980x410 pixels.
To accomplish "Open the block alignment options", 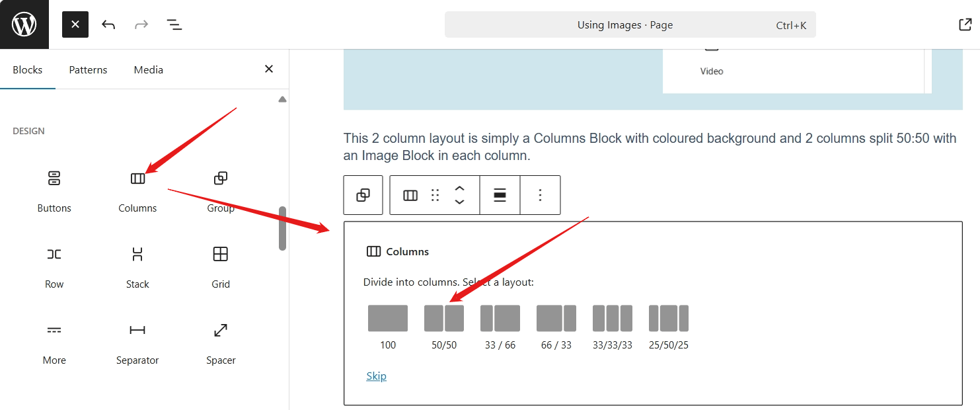I will click(500, 195).
